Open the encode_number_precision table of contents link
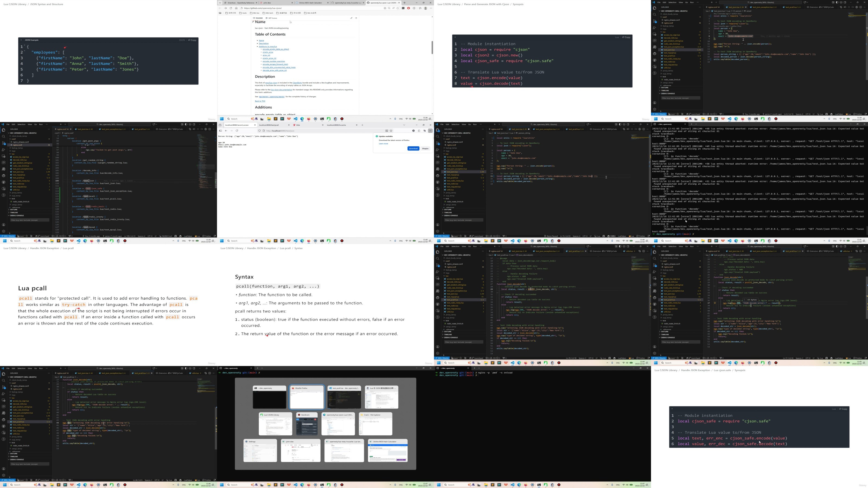The image size is (868, 488). [274, 61]
